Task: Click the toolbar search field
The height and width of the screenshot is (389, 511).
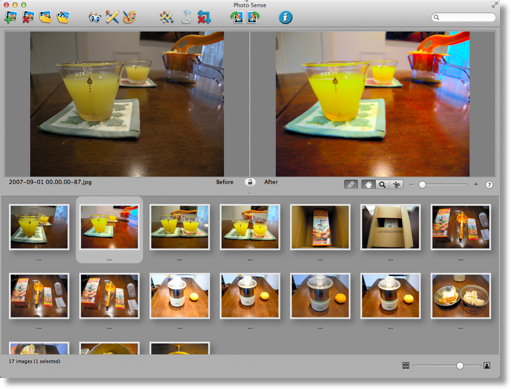Action: 463,17
